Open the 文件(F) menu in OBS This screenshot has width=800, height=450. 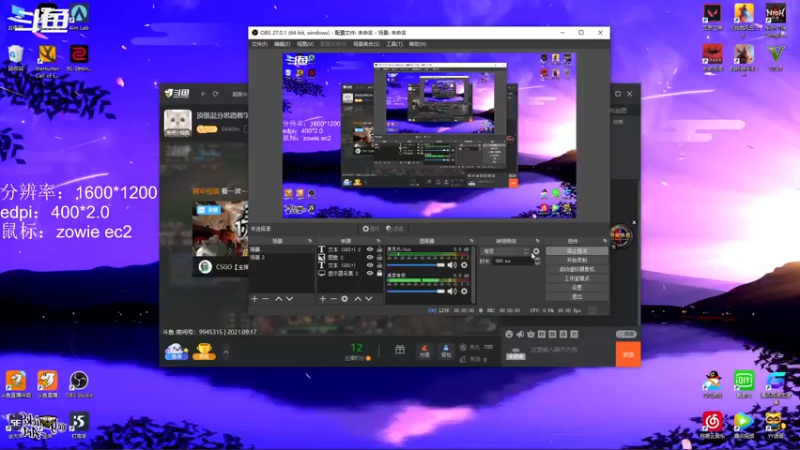[x=259, y=44]
